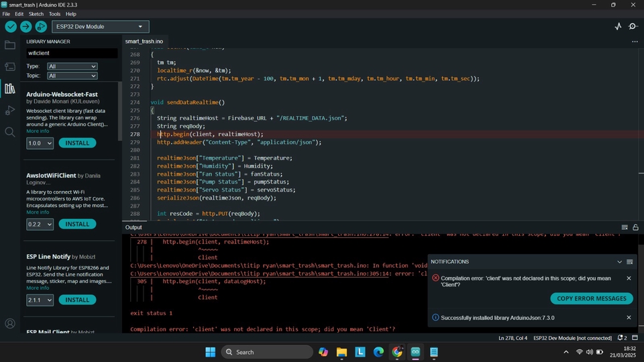
Task: Select version dropdown for Arduino-Websocket-Fast
Action: pyautogui.click(x=40, y=143)
